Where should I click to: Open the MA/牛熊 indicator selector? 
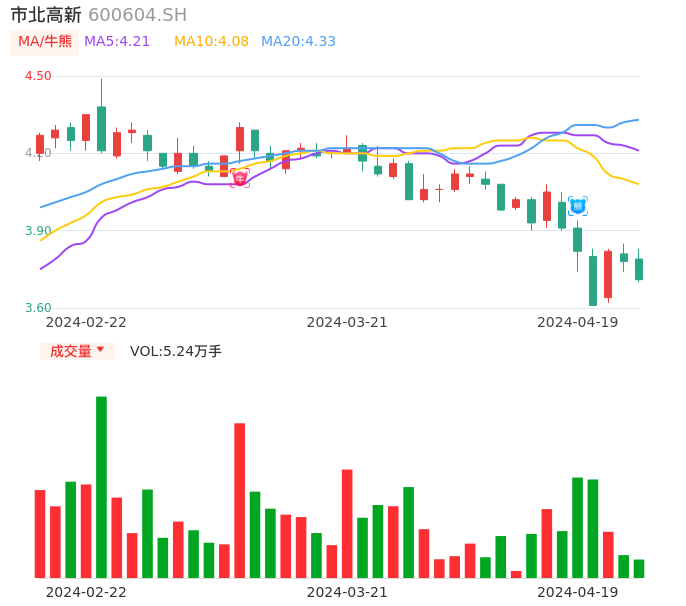click(44, 42)
